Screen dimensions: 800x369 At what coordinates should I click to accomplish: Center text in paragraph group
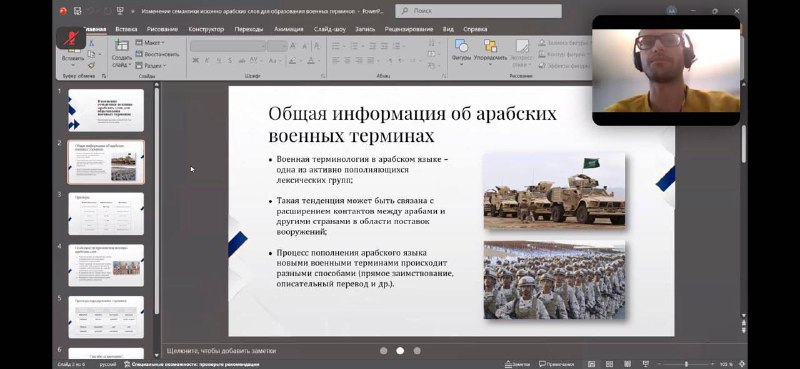point(347,61)
